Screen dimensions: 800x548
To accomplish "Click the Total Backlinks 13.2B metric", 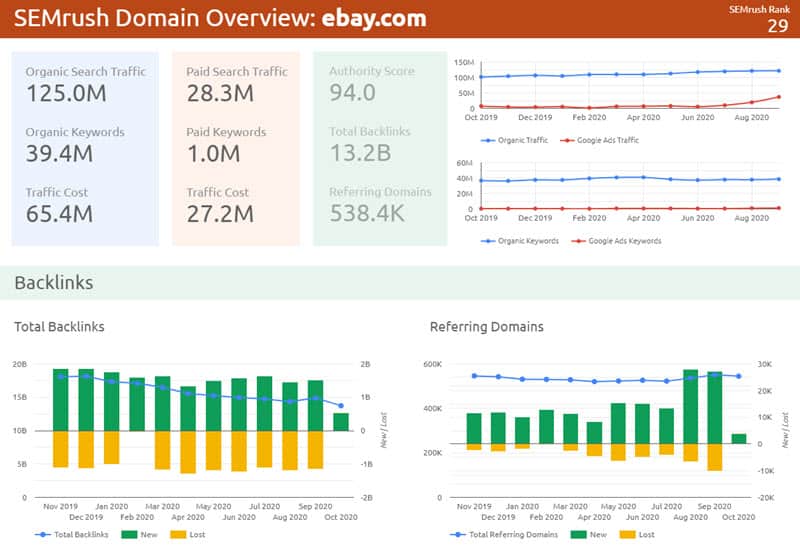I will (362, 153).
